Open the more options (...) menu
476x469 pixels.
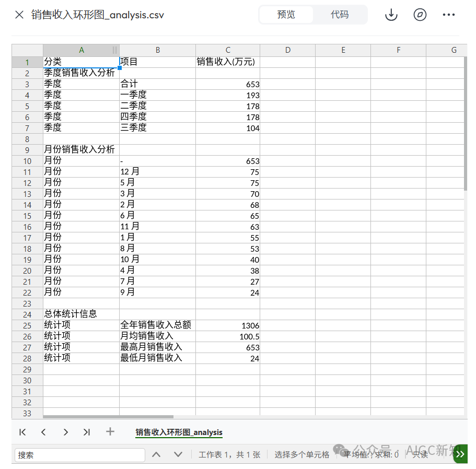tap(449, 15)
